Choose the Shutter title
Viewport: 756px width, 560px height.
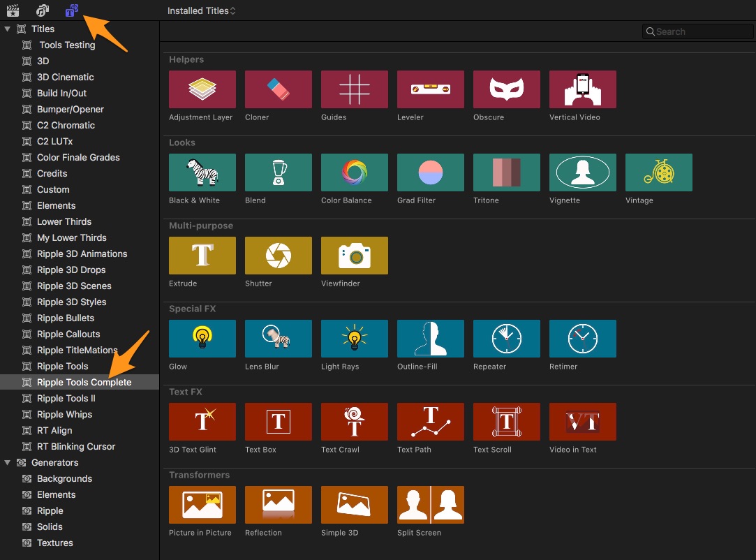[279, 255]
